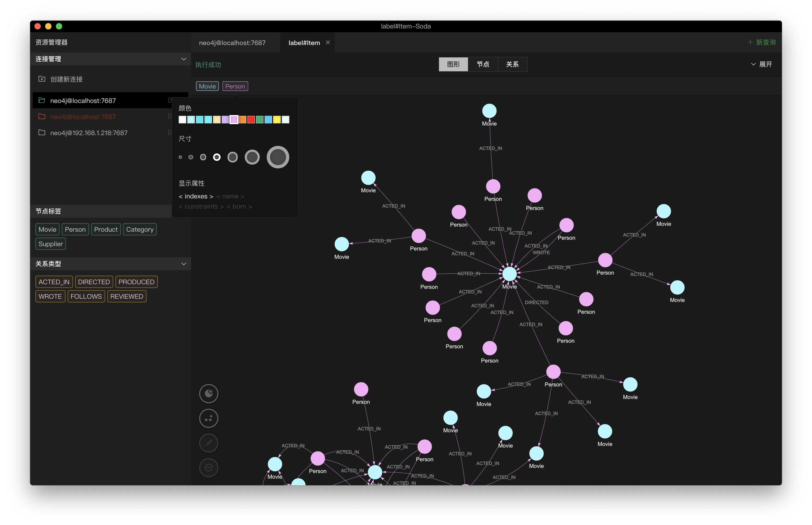Click the delete minus circular button
The image size is (812, 525).
[209, 467]
